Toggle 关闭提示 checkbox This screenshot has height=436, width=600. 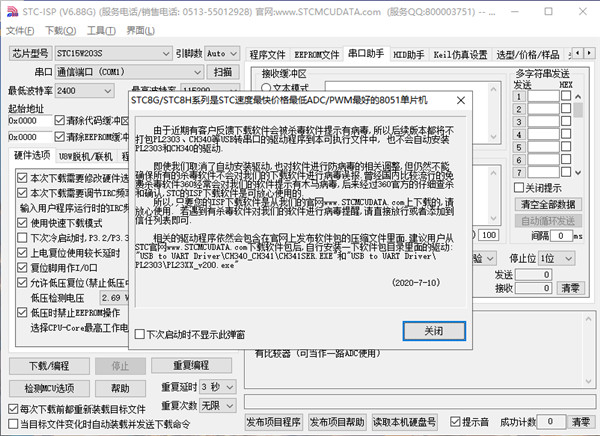[519, 188]
